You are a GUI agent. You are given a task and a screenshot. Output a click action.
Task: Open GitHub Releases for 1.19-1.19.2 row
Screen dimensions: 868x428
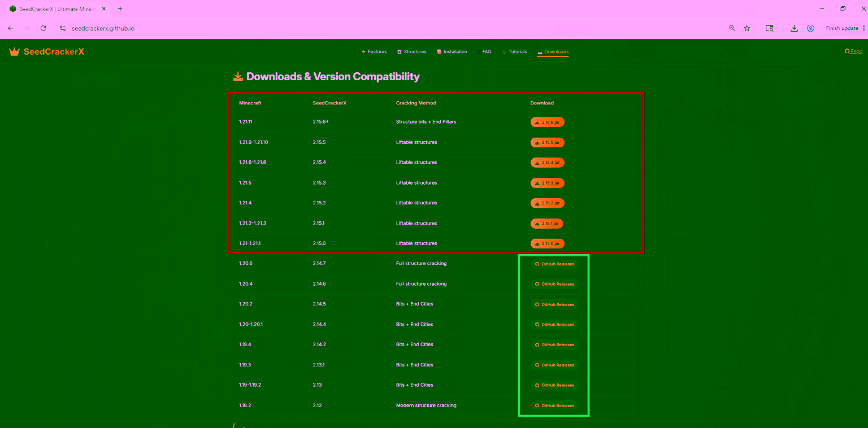554,385
